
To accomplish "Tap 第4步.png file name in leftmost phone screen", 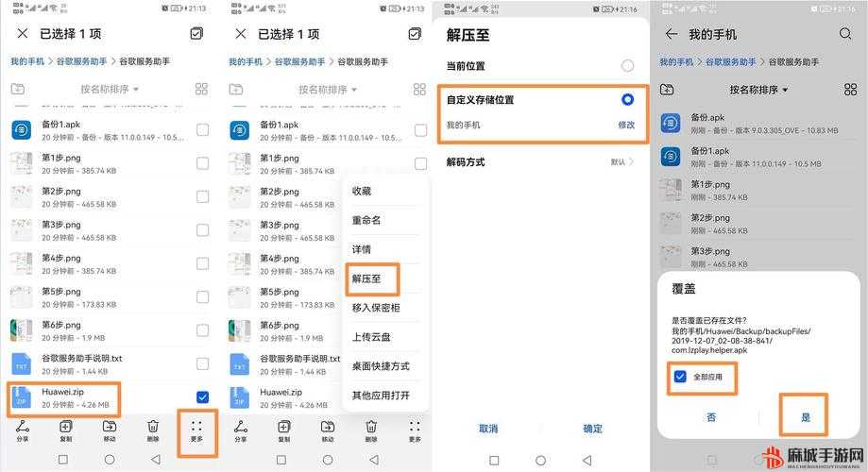I will pyautogui.click(x=60, y=258).
